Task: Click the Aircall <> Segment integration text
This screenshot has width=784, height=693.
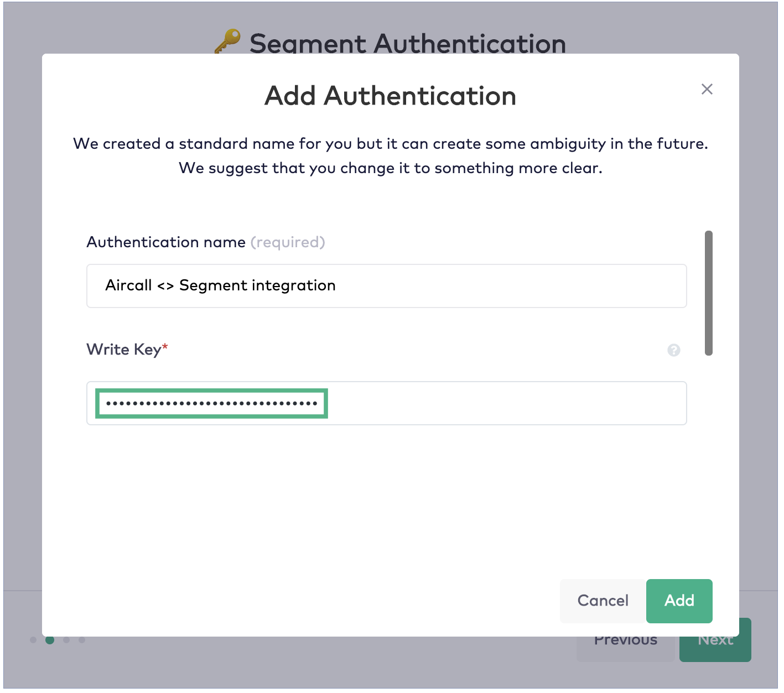Action: coord(220,285)
